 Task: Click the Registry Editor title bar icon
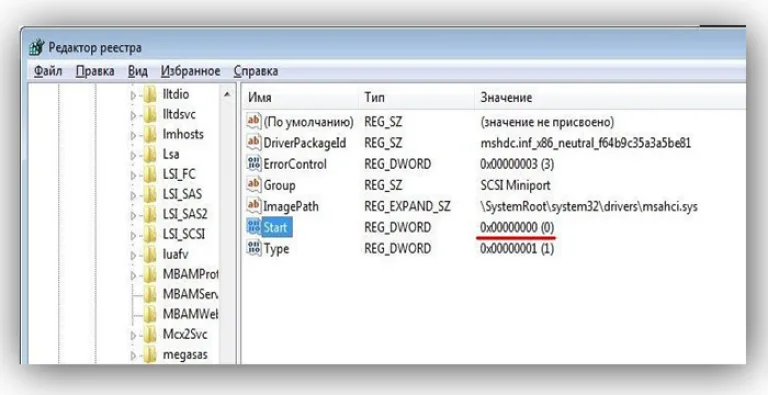tap(37, 48)
